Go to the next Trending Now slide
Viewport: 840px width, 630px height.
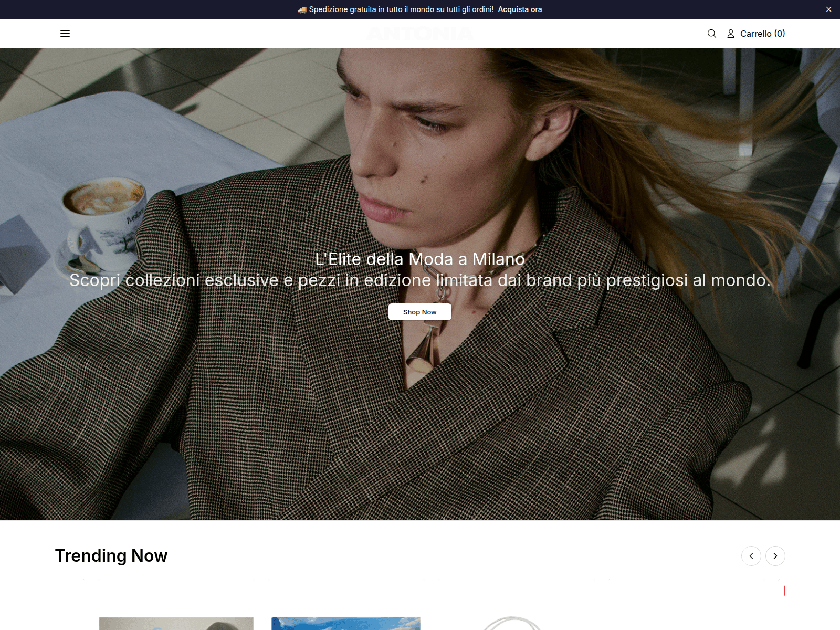[x=775, y=556]
